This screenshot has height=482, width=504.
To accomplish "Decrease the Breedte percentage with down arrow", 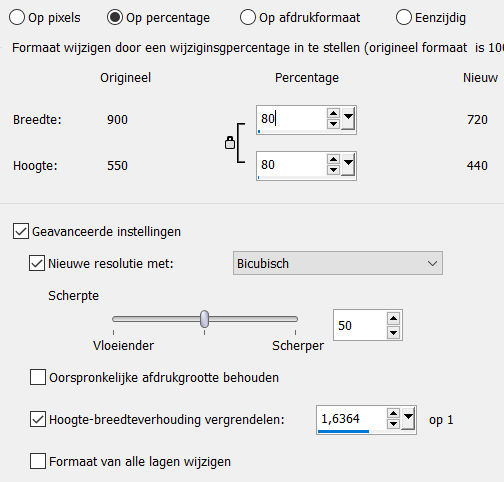I will point(333,124).
